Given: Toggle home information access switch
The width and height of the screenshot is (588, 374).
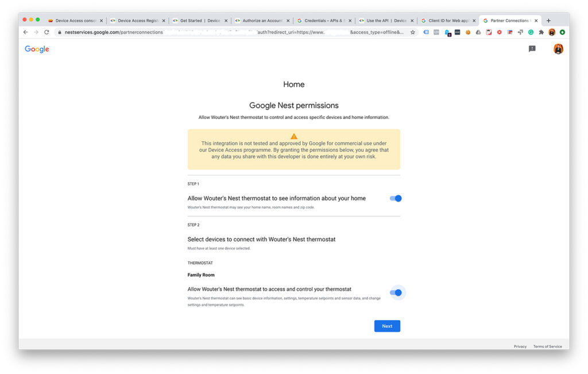Looking at the screenshot, I should (x=395, y=198).
